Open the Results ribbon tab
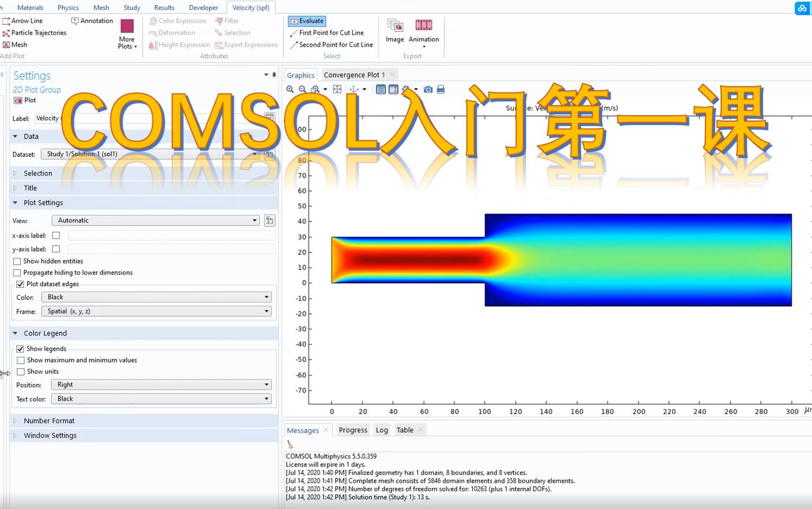Viewport: 812px width, 509px height. tap(164, 8)
